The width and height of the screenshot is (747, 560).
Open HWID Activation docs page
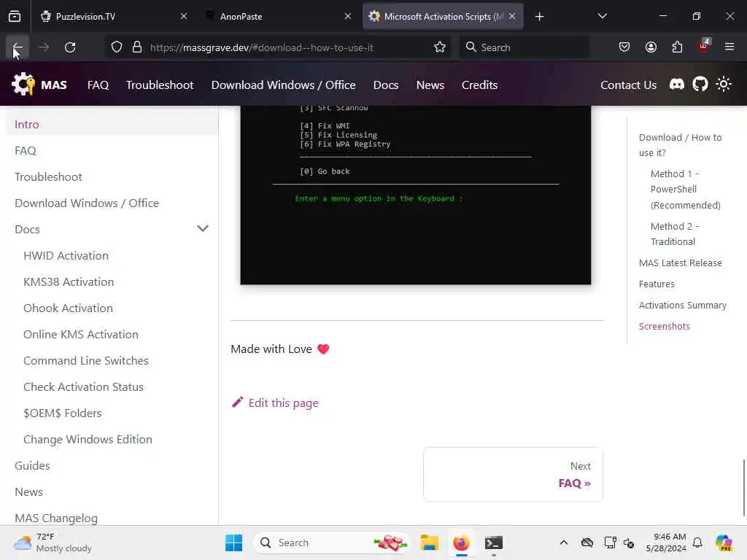(66, 256)
